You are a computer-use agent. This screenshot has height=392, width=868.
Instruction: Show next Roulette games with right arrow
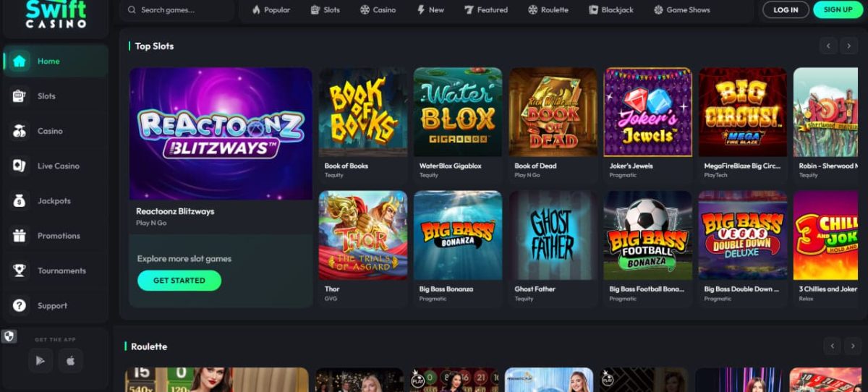coord(851,346)
